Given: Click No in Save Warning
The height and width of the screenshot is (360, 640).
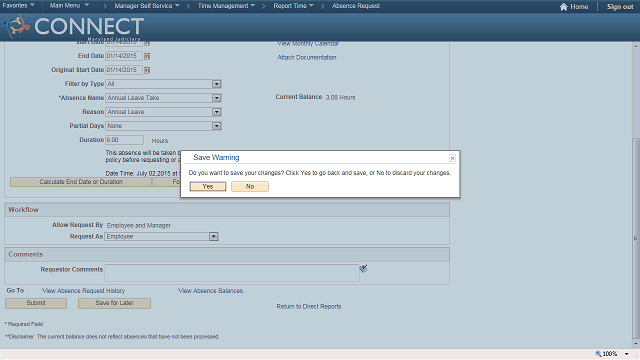Looking at the screenshot, I should pos(250,187).
